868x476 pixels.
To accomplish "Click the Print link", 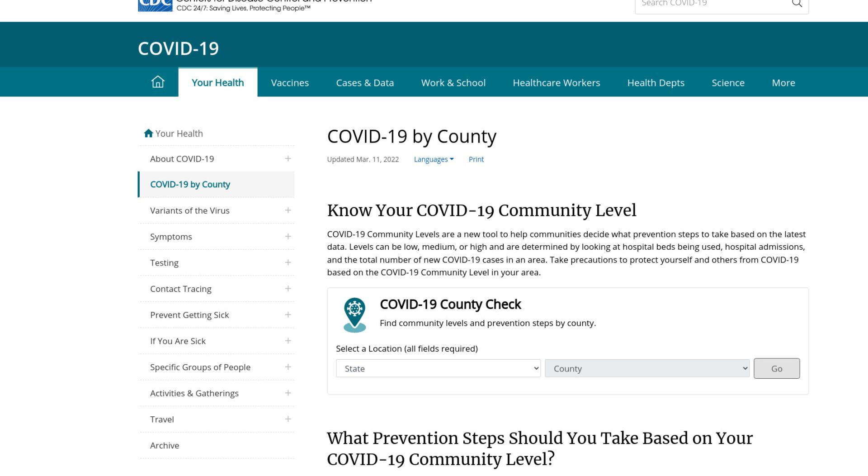I will click(476, 159).
